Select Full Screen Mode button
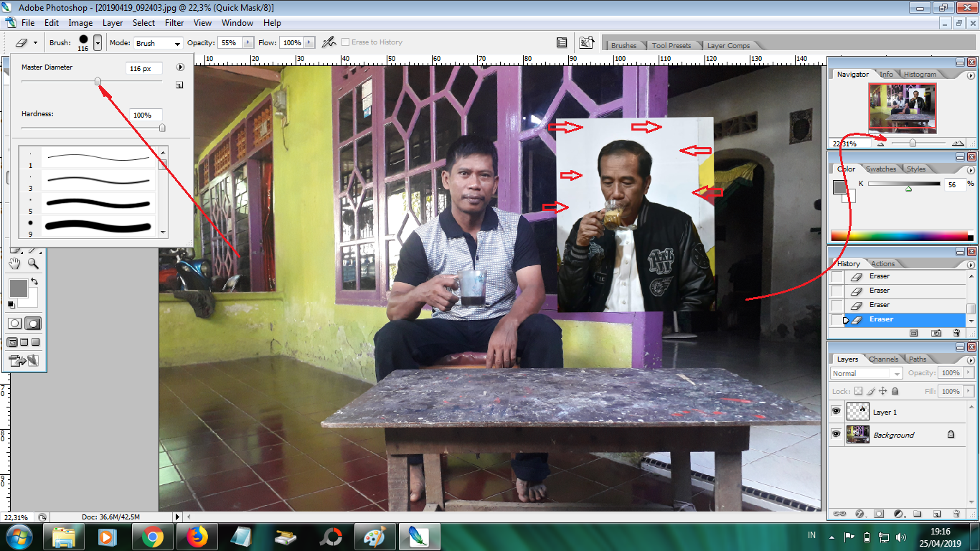The height and width of the screenshot is (551, 980). coord(35,342)
